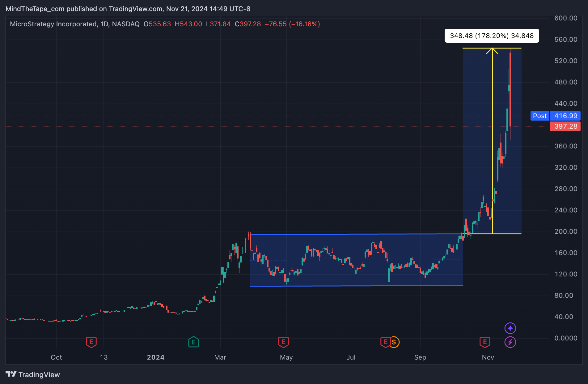588x384 pixels.
Task: Open the TradingView link at bottom left
Action: coord(33,374)
